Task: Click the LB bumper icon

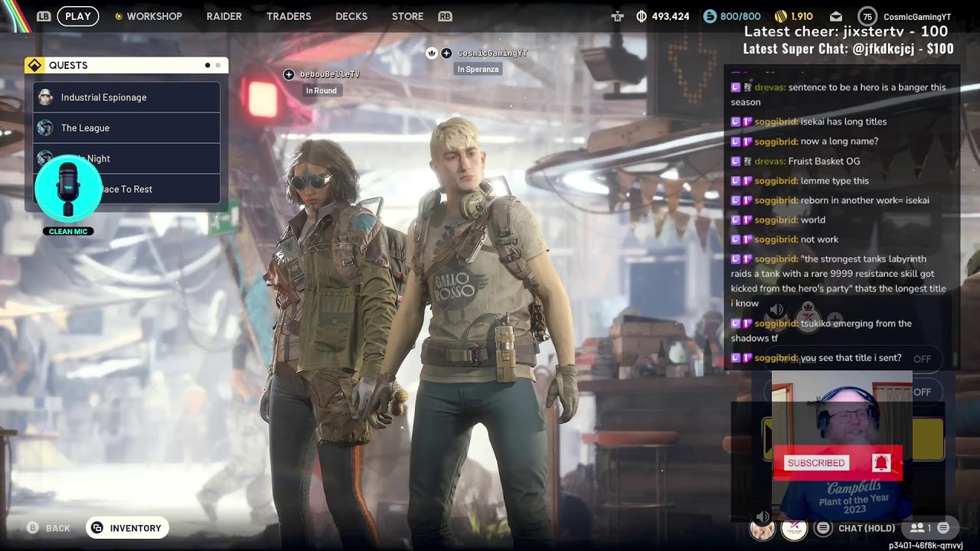Action: tap(44, 16)
